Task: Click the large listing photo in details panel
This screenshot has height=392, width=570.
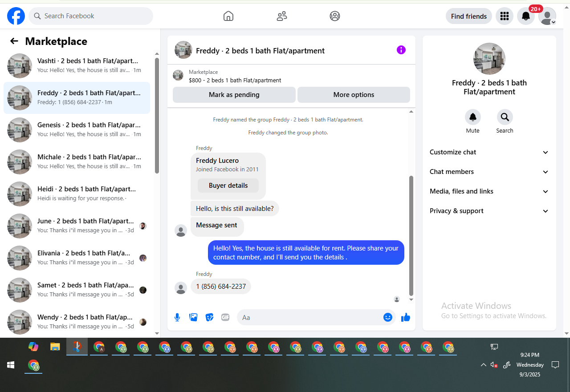Action: click(x=489, y=59)
